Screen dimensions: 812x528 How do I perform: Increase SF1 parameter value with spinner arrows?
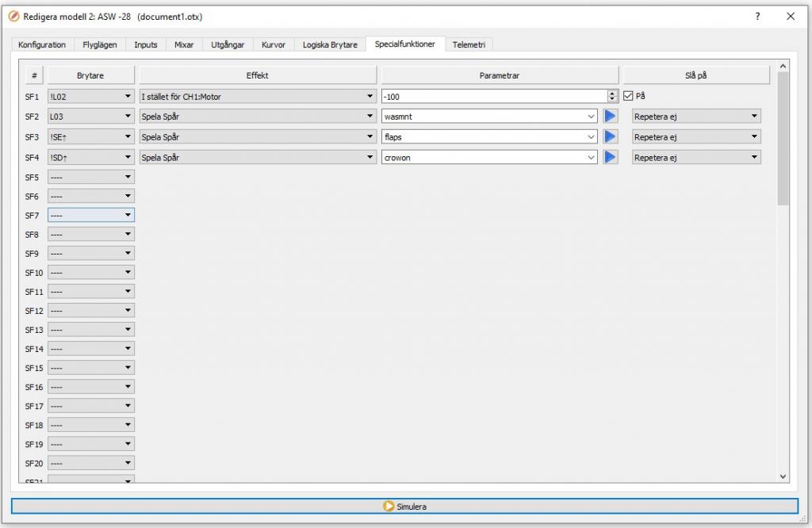pyautogui.click(x=612, y=93)
